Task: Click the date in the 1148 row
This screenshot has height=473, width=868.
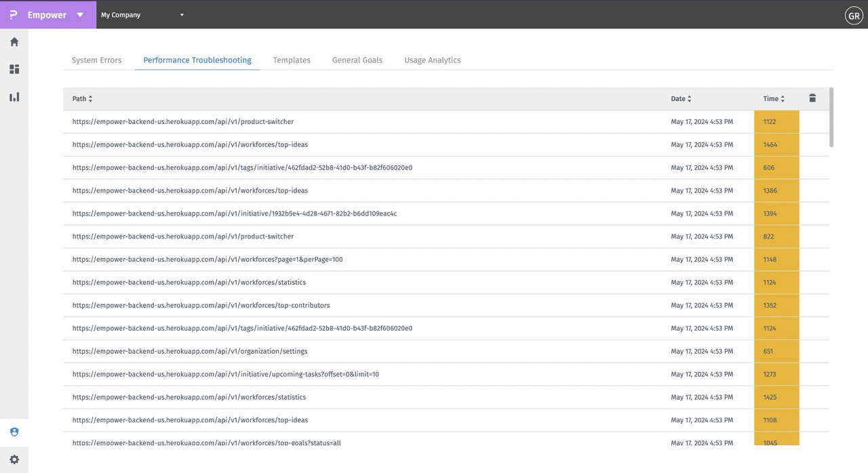Action: point(702,260)
